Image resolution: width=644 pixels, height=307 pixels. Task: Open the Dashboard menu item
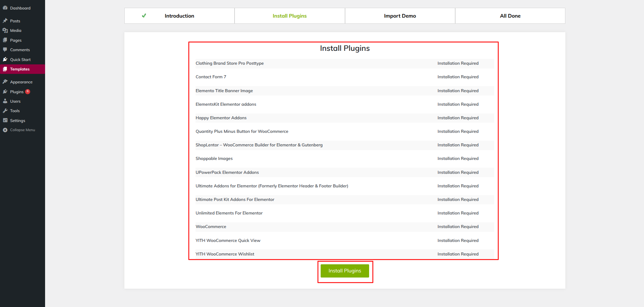22,8
